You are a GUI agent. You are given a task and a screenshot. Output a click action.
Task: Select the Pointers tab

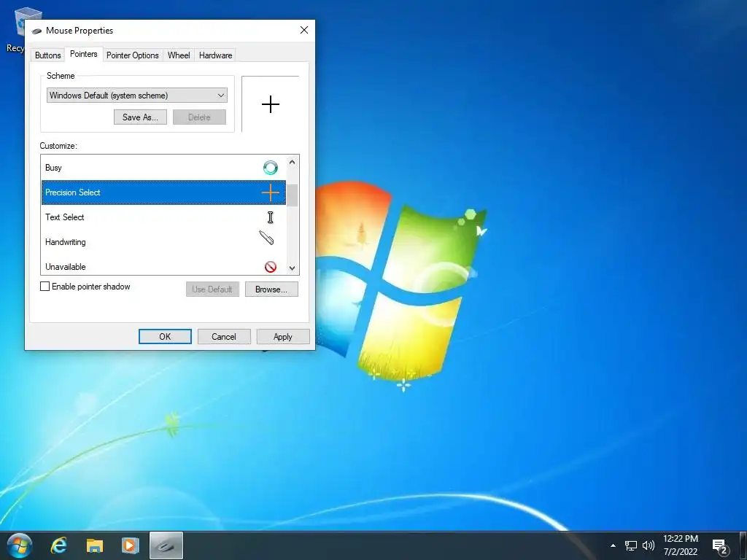(x=84, y=54)
